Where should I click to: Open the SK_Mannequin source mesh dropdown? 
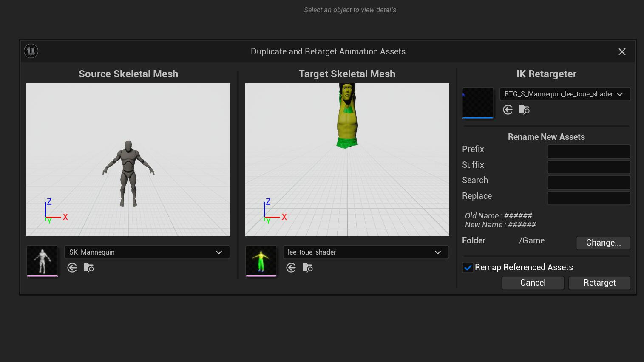click(x=147, y=252)
